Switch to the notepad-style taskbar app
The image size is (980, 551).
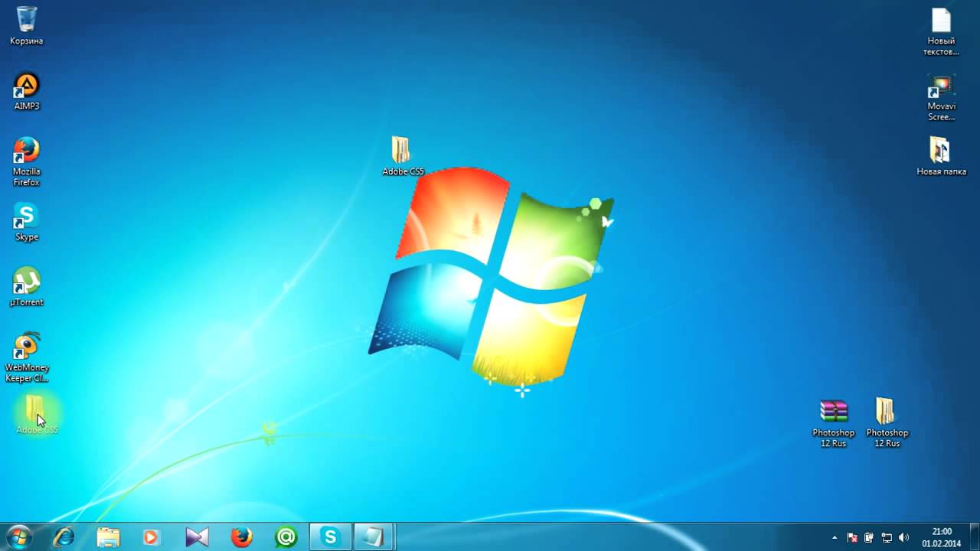pyautogui.click(x=374, y=537)
